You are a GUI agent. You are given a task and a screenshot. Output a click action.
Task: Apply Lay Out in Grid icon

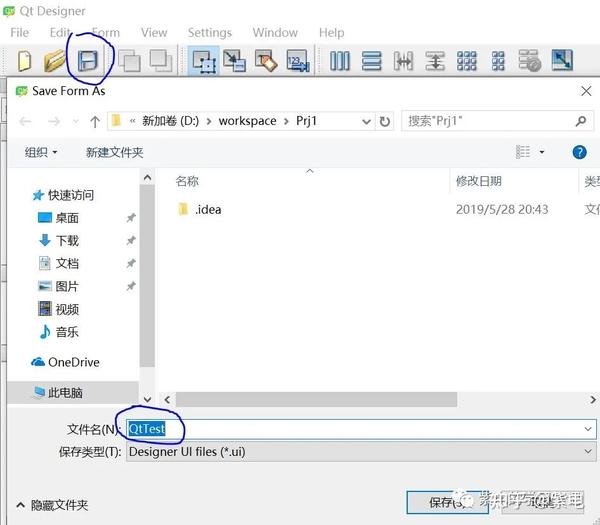[x=467, y=61]
